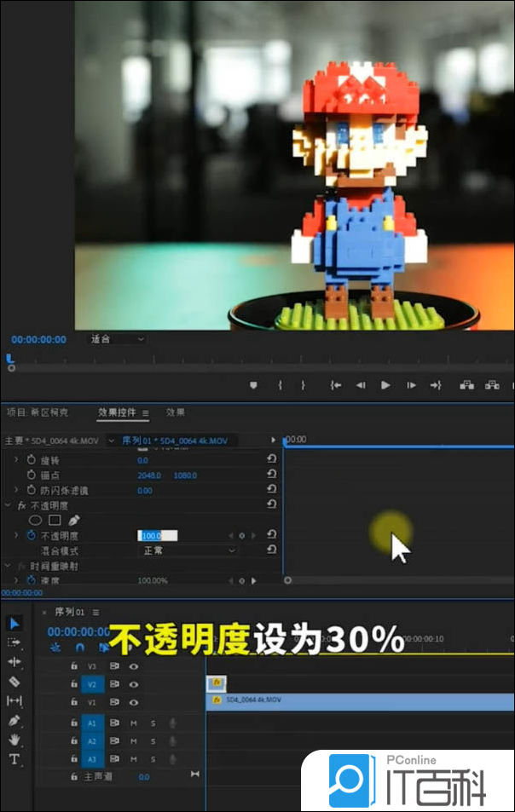Click the free draw bezier pen mask icon
Viewport: 515px width, 812px height.
pyautogui.click(x=74, y=520)
